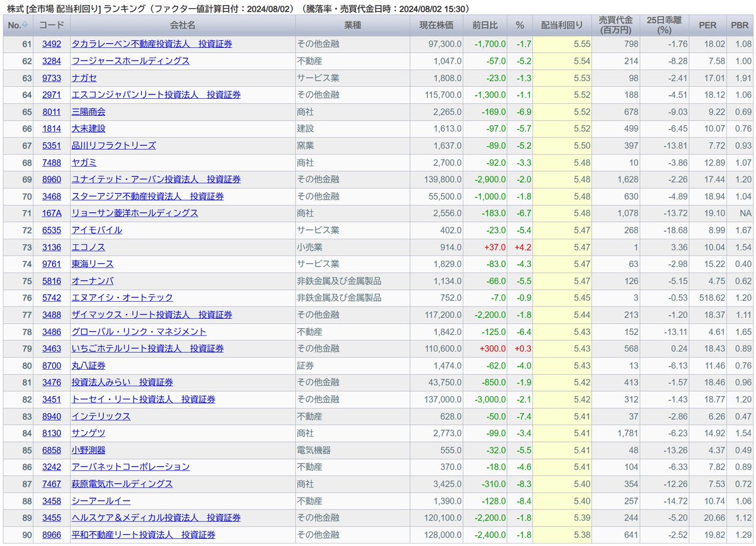Click the オーナンバ company link
Screen dimensions: 756x546
[93, 281]
